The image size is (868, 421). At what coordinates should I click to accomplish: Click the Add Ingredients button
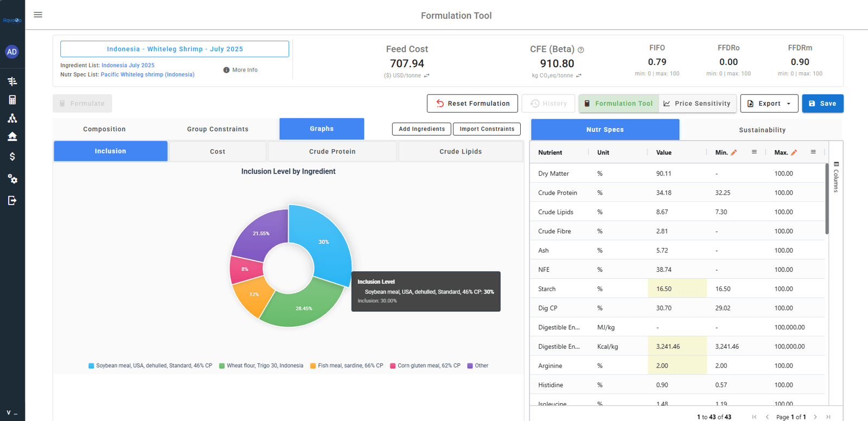tap(422, 129)
